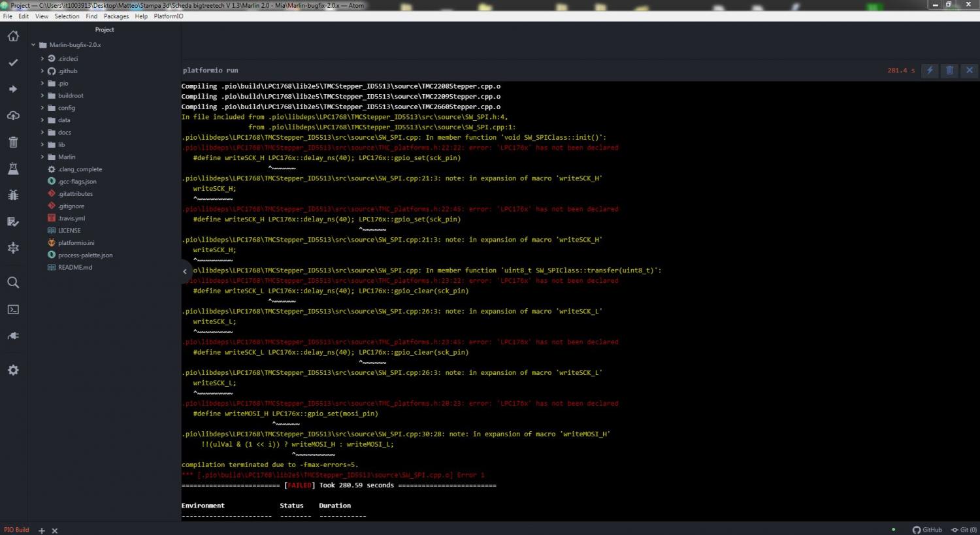Click the Upload to remote cloud icon

(13, 116)
